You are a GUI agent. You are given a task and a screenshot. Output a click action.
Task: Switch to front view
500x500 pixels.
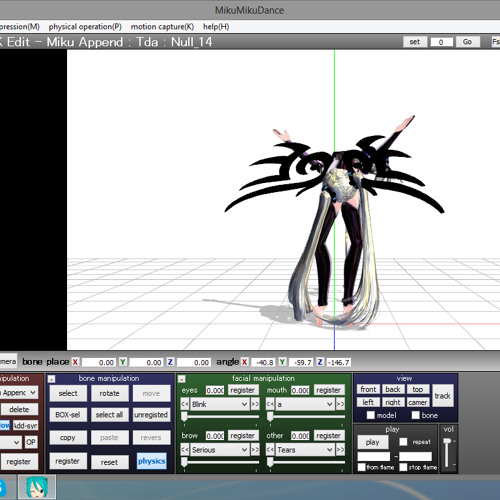pos(368,389)
